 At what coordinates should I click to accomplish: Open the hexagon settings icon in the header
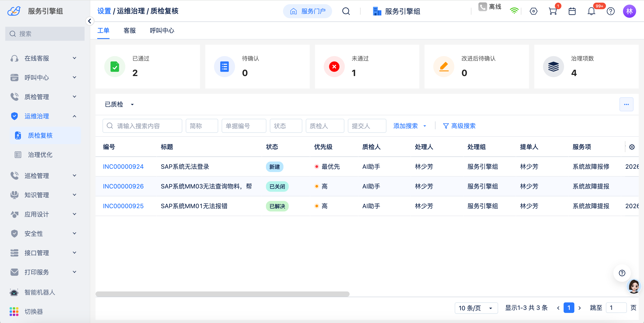533,11
